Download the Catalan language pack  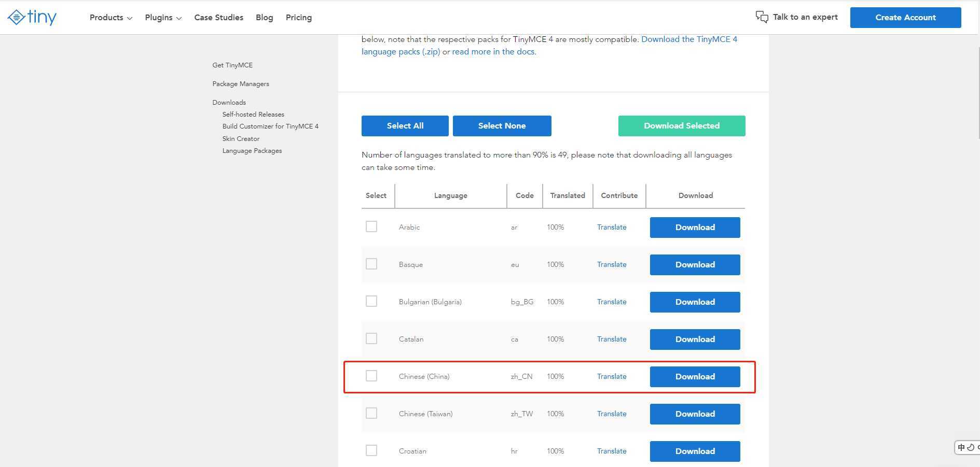(x=695, y=339)
